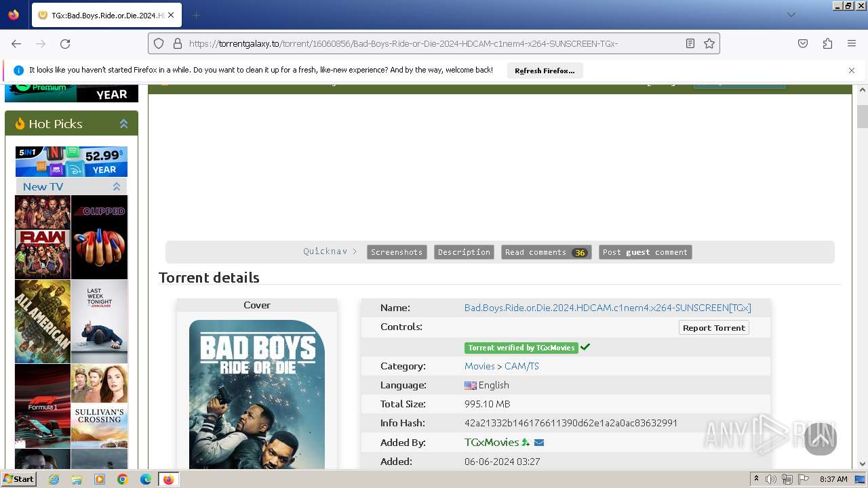The image size is (868, 488).
Task: Jump to Screenshots via Quicknav
Action: (x=397, y=252)
